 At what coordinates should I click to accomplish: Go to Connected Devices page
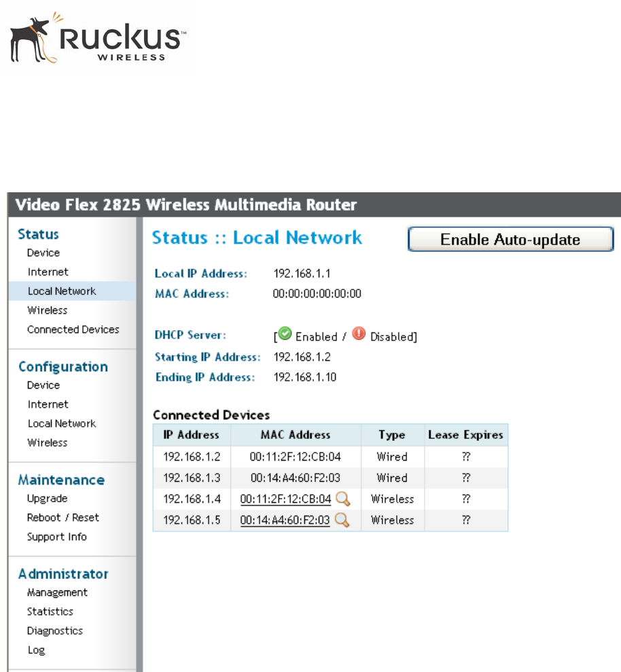pos(73,330)
